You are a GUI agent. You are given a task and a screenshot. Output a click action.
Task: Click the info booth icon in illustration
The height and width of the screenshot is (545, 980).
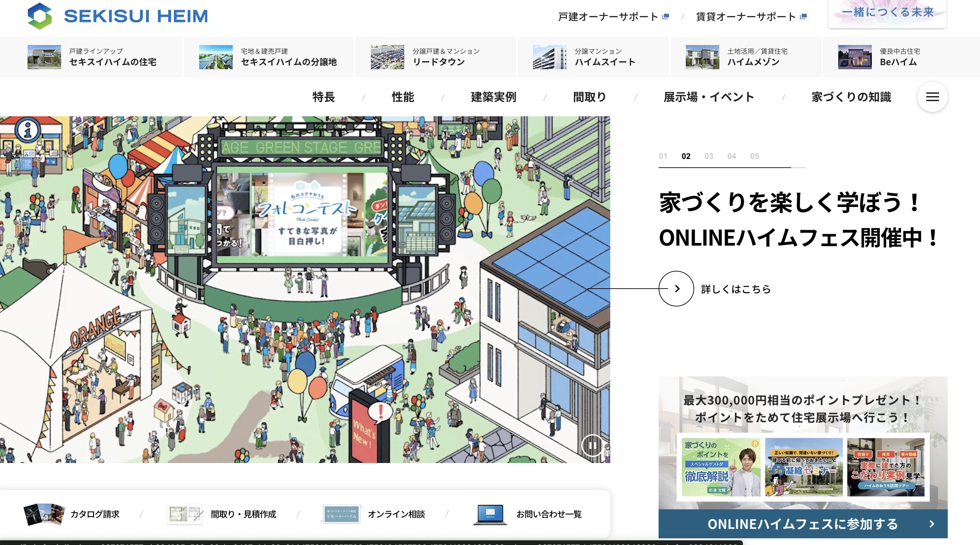pos(28,129)
